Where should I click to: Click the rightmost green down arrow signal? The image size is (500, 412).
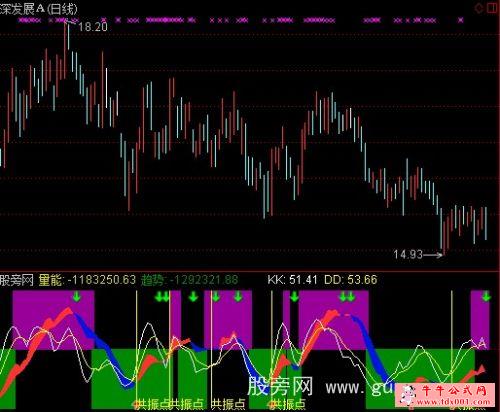pyautogui.click(x=486, y=296)
